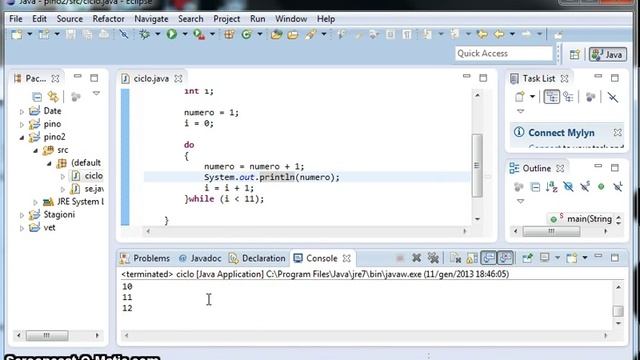Expand the Date project node
Image resolution: width=640 pixels, height=360 pixels.
[x=22, y=111]
